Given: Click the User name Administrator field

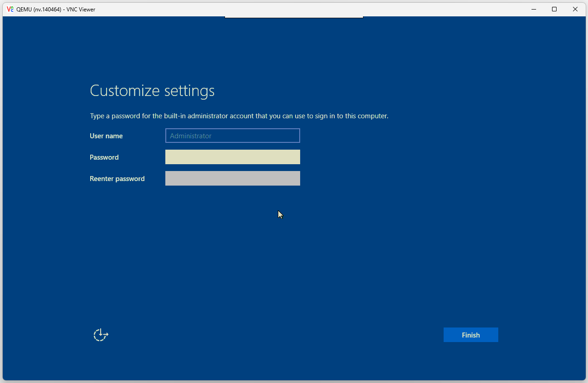Looking at the screenshot, I should click(x=232, y=136).
